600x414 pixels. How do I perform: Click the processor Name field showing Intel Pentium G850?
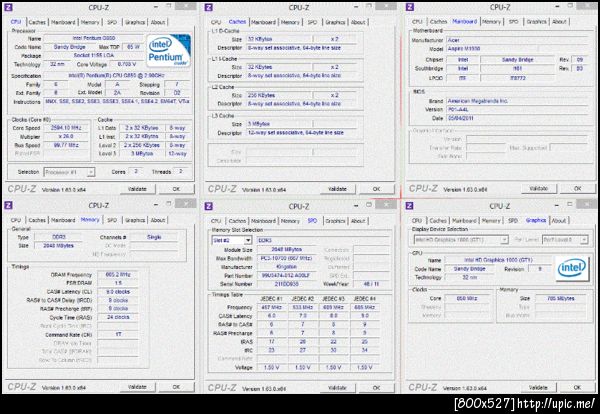coord(94,38)
